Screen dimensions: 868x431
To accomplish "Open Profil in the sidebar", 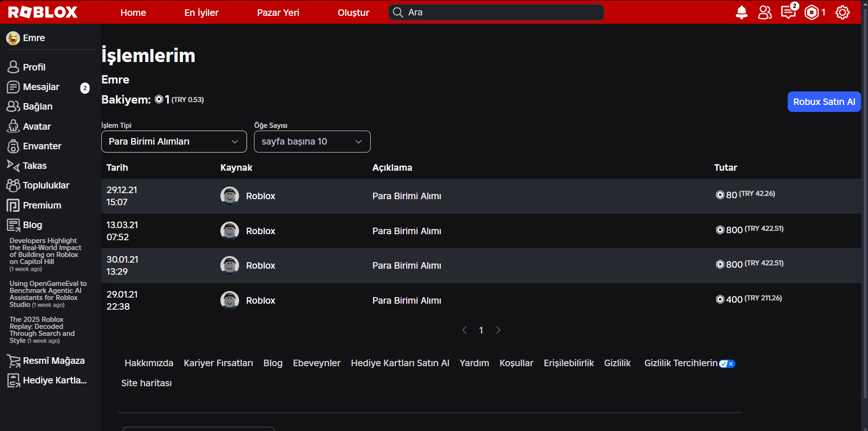I will (x=34, y=67).
